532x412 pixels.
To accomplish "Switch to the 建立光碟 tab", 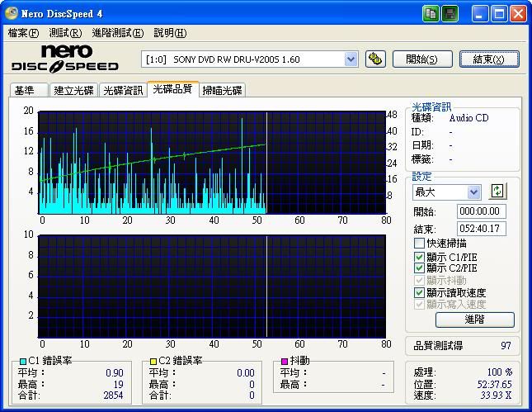I will 73,90.
